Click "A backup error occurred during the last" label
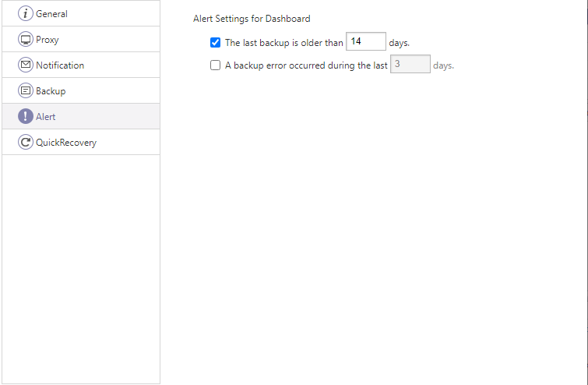Image resolution: width=588 pixels, height=385 pixels. [306, 66]
